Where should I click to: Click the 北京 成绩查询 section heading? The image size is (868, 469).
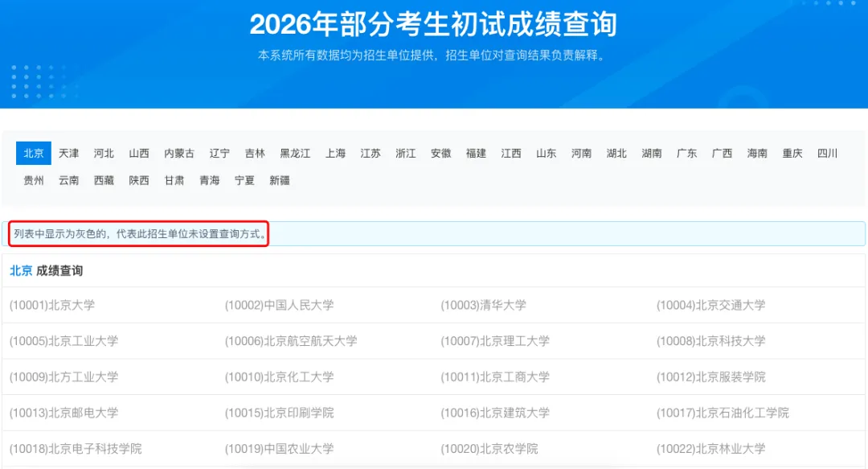[x=47, y=270]
